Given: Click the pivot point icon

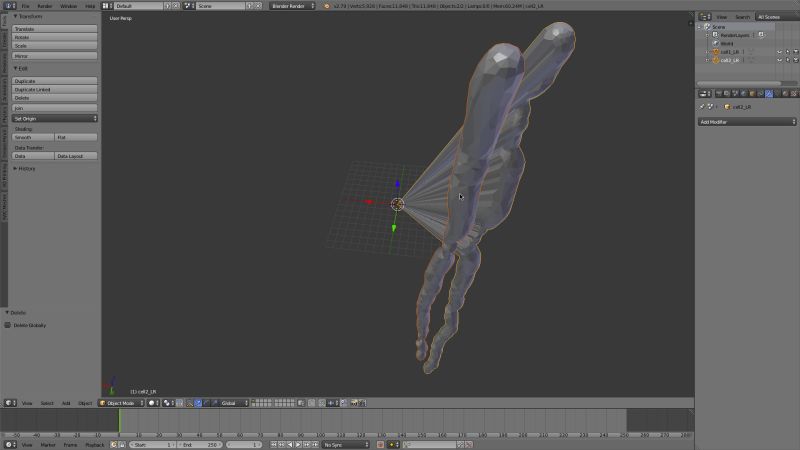Looking at the screenshot, I should [x=168, y=403].
